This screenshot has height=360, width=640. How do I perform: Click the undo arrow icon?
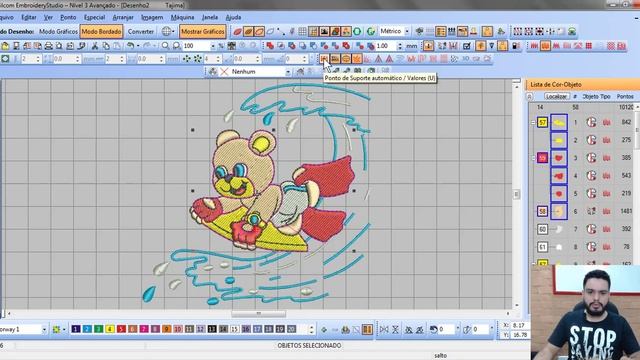[x=130, y=46]
